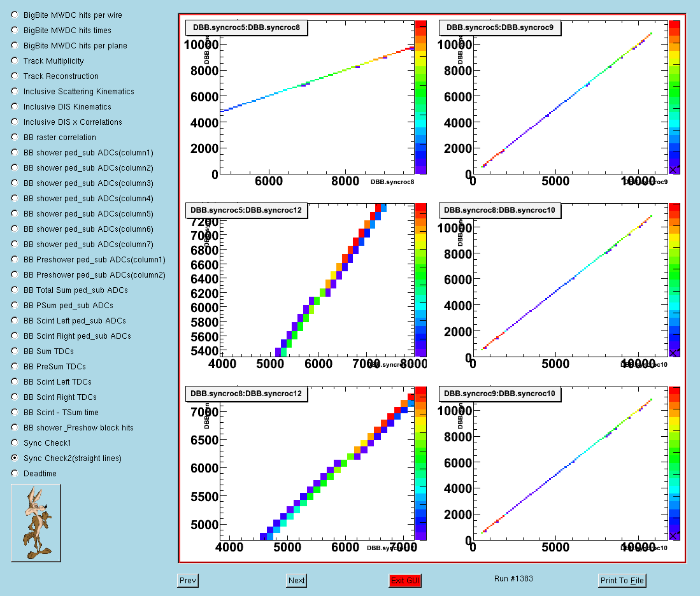Select Inclusive DIS x Correlations option
This screenshot has width=700, height=596.
click(15, 122)
